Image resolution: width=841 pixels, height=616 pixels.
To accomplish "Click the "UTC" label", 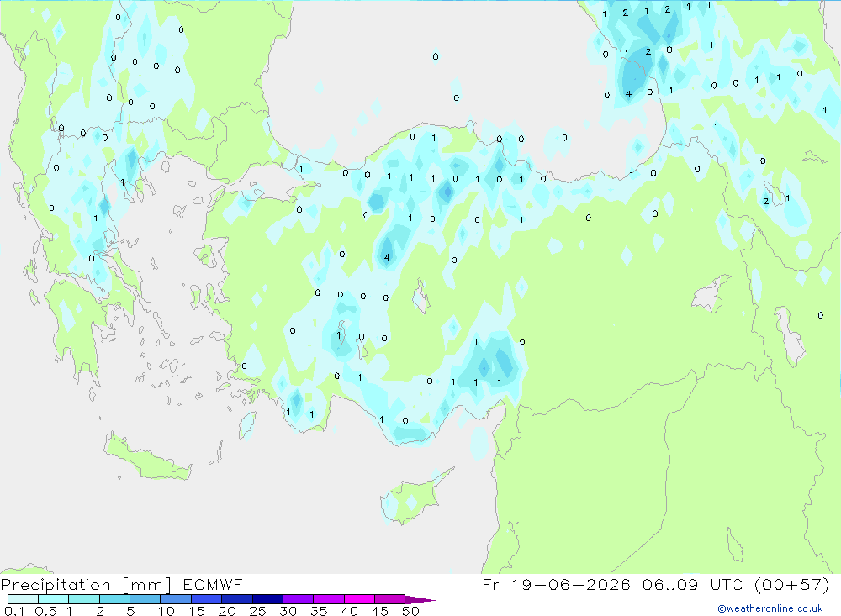I will 727,584.
